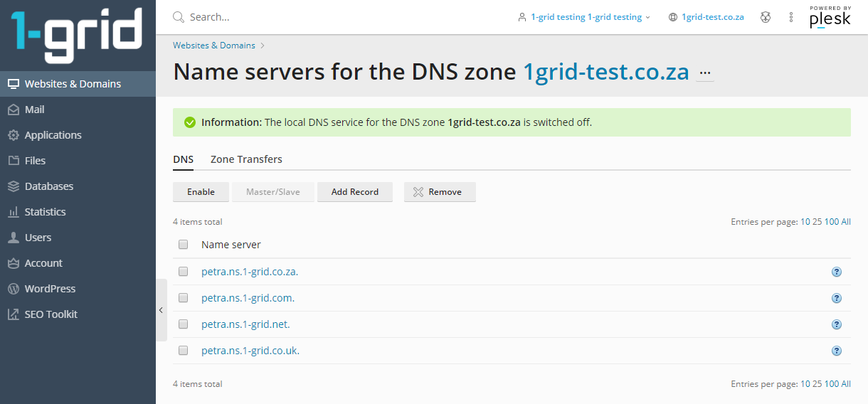Click the user profile icon in header

click(522, 17)
